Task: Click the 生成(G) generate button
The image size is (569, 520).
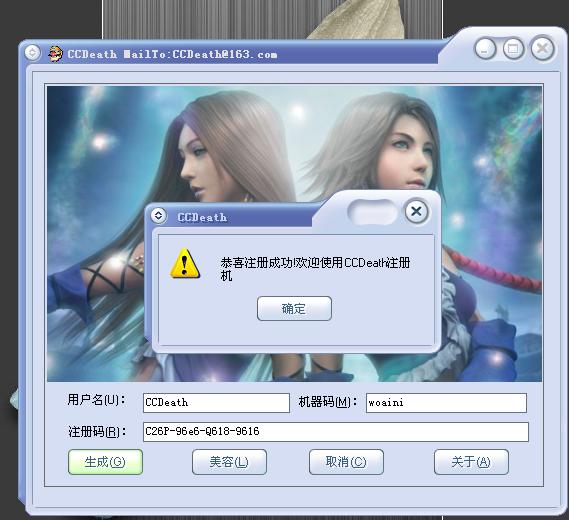Action: 105,462
